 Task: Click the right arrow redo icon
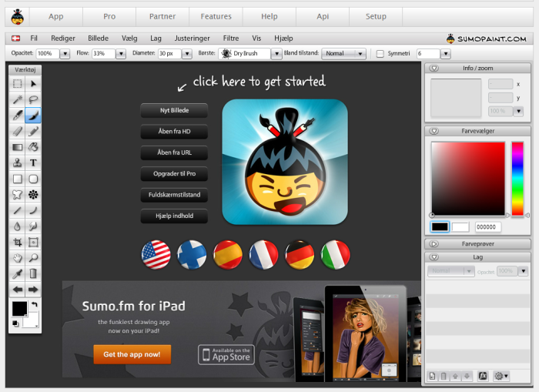point(33,290)
